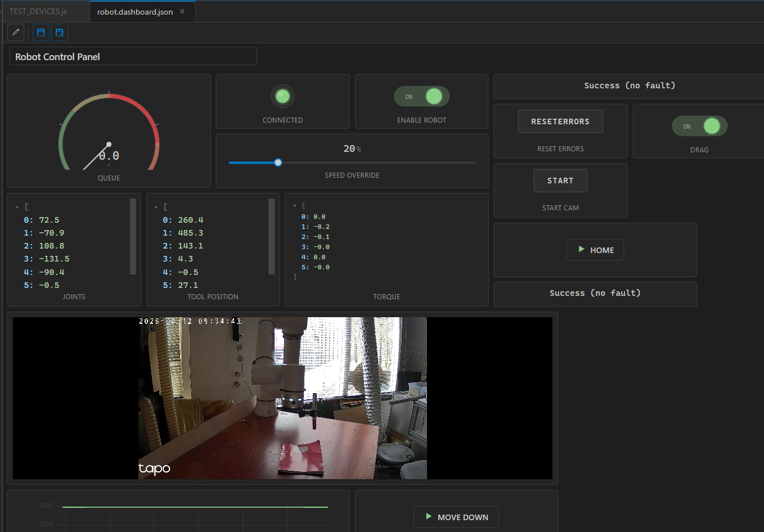
Task: Collapse the JOINTS array with its disclosure triangle
Action: (17, 206)
